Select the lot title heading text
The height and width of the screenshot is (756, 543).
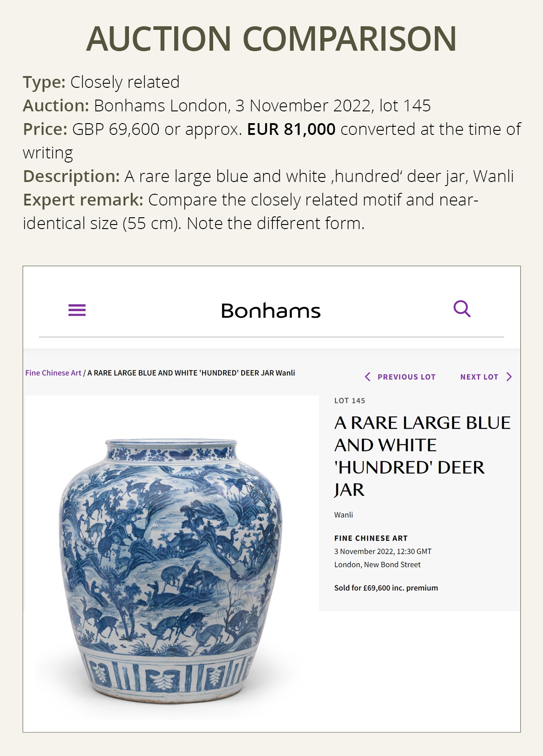(422, 456)
